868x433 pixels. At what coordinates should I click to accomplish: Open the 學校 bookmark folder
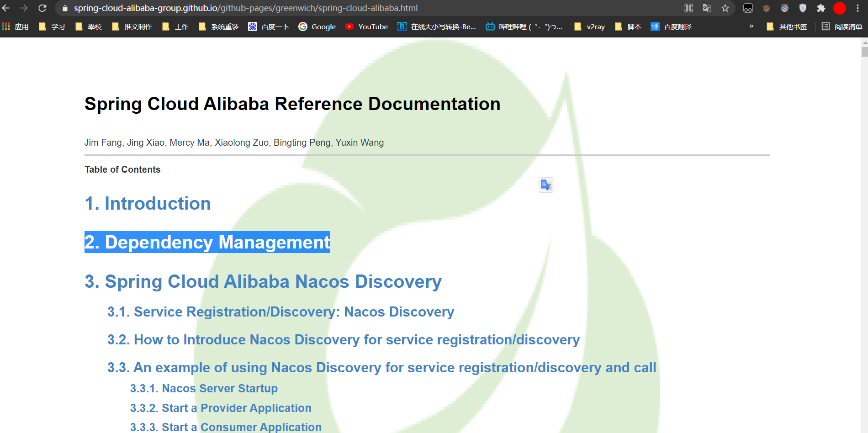click(x=89, y=26)
